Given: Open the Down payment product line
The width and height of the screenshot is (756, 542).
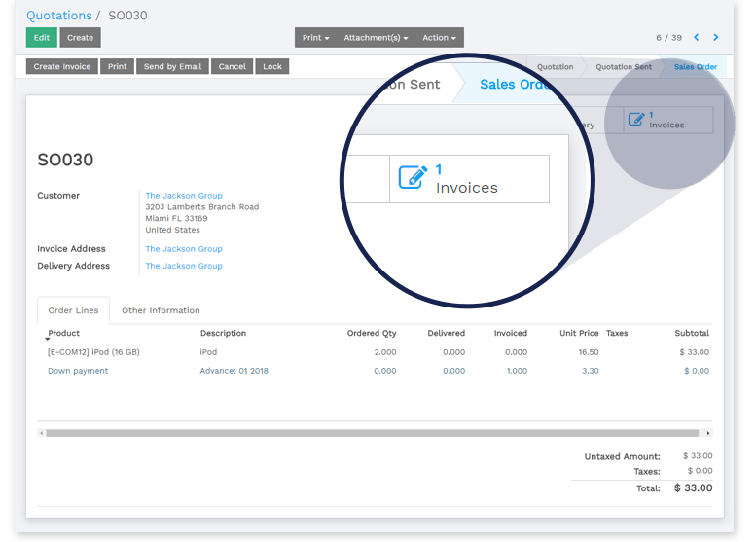Looking at the screenshot, I should coord(78,371).
